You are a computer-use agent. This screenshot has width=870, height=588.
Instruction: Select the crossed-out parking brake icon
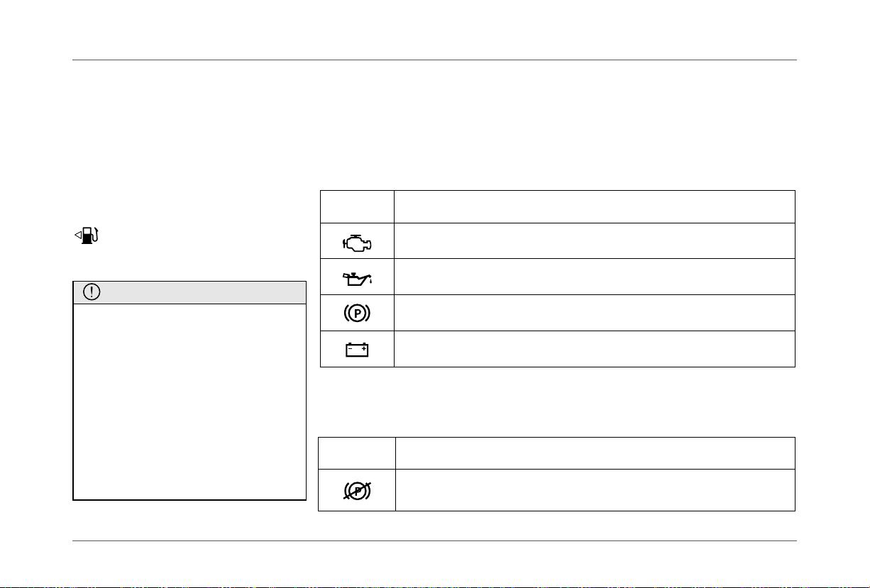pos(357,490)
